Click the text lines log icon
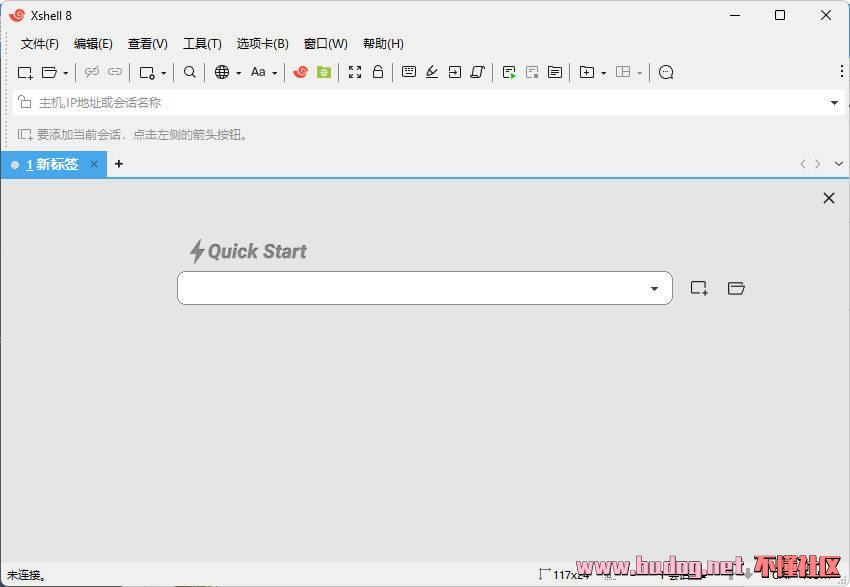 [x=555, y=72]
